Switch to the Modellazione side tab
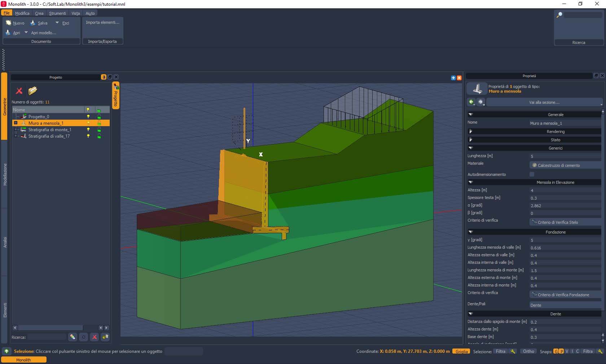The height and width of the screenshot is (364, 606). [x=5, y=174]
